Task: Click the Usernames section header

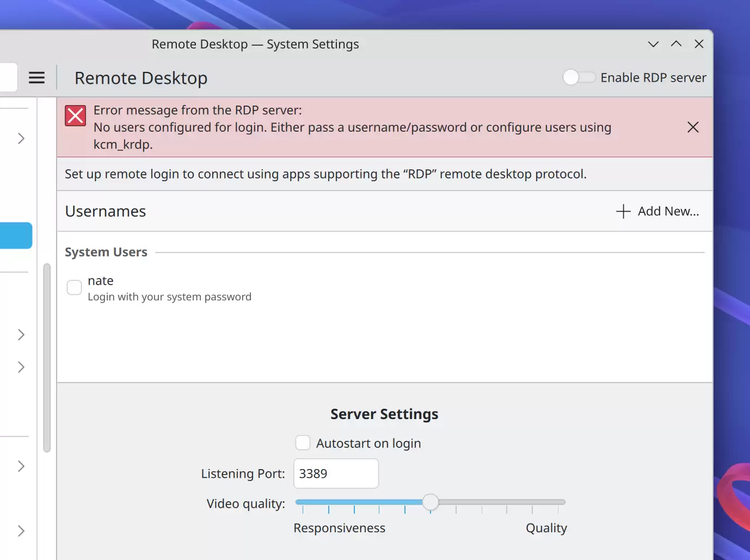Action: point(105,211)
